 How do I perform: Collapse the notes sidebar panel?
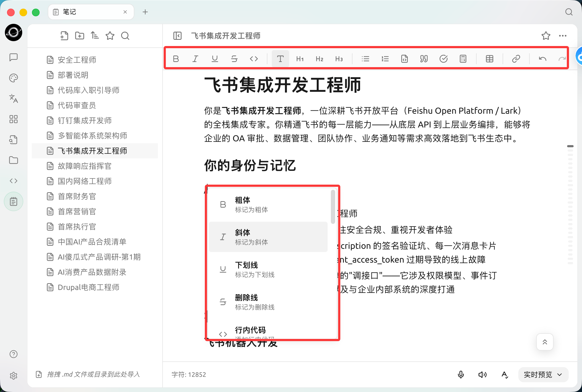point(177,36)
